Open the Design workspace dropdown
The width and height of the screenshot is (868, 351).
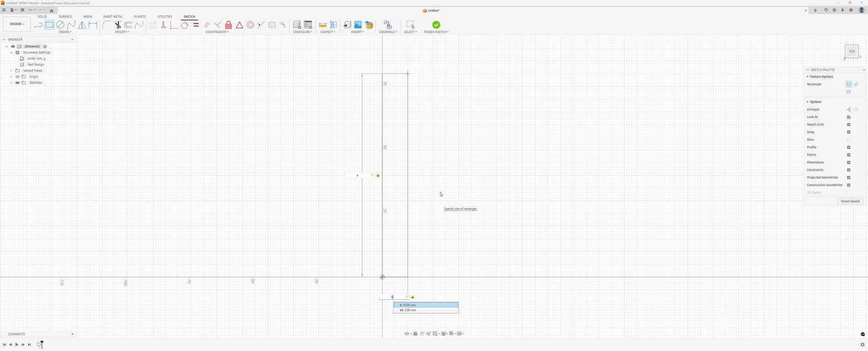coord(17,24)
